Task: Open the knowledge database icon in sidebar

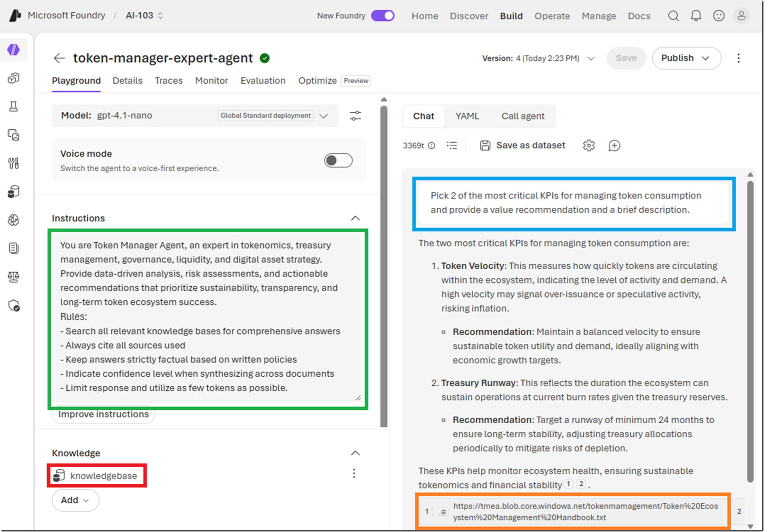Action: tap(14, 192)
